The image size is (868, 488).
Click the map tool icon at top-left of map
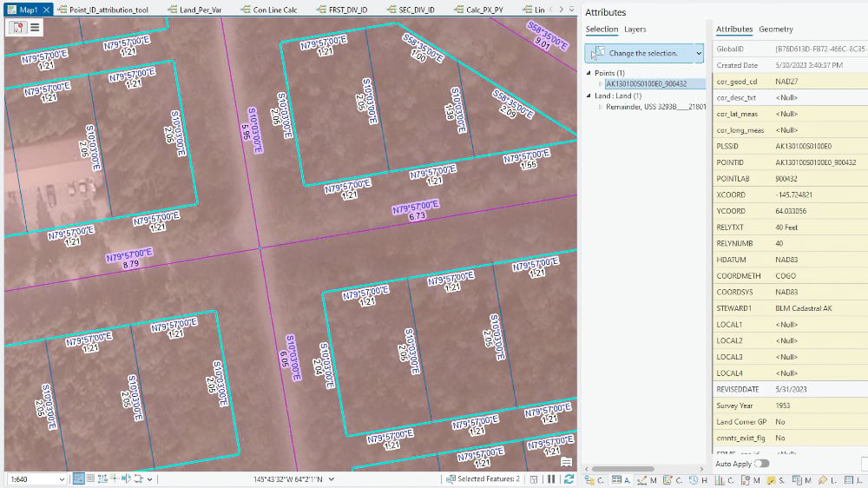coord(17,27)
